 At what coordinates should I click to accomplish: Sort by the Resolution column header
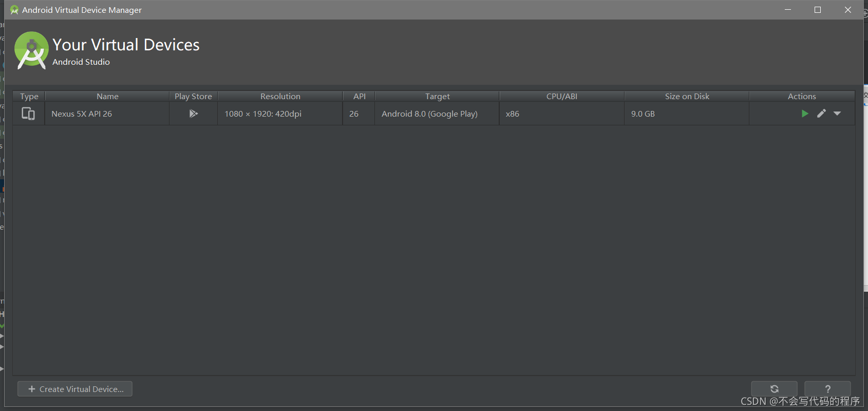[x=280, y=96]
